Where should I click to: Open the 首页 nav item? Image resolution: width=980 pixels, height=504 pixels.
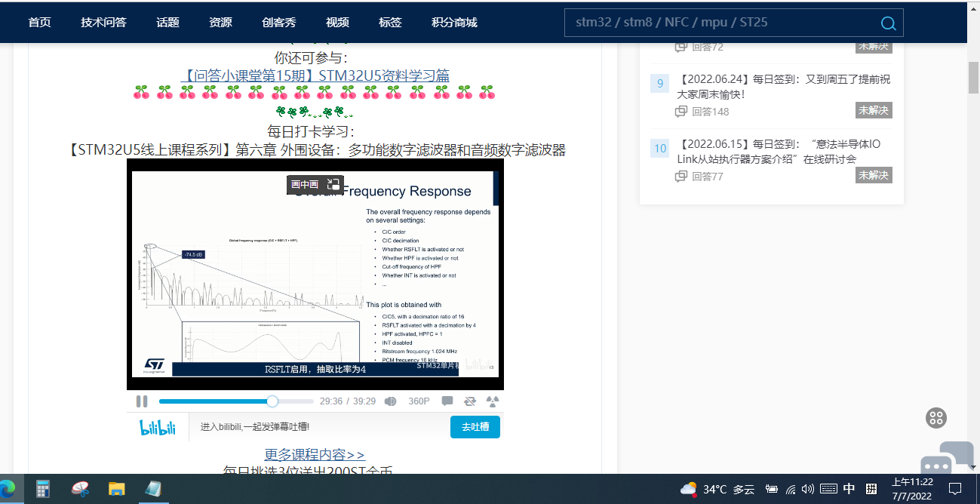pos(39,22)
